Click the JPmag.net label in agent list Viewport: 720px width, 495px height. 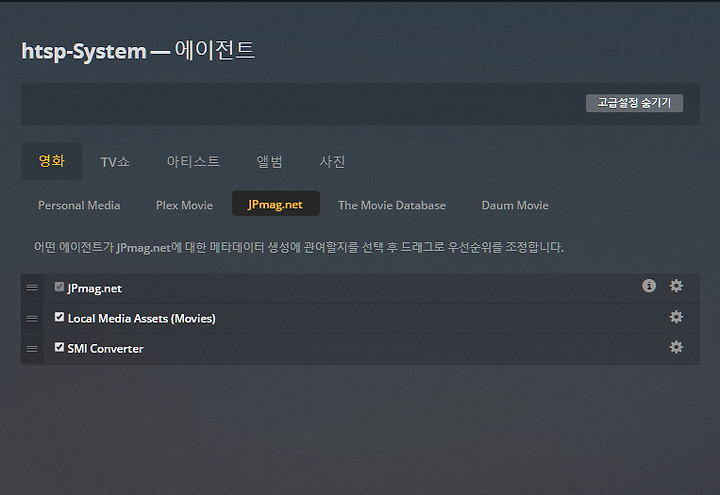click(95, 288)
